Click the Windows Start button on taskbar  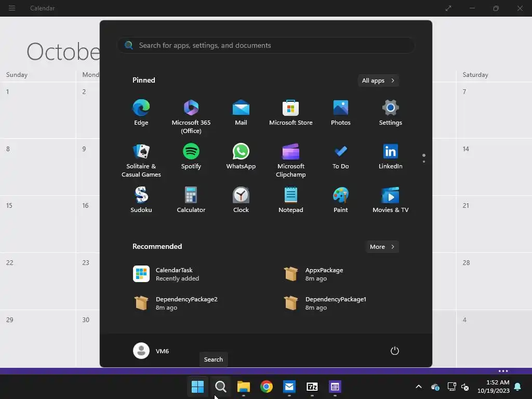tap(197, 387)
